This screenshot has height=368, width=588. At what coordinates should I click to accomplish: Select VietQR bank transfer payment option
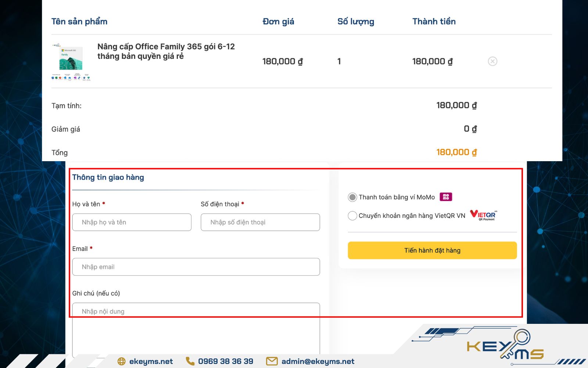pos(352,216)
